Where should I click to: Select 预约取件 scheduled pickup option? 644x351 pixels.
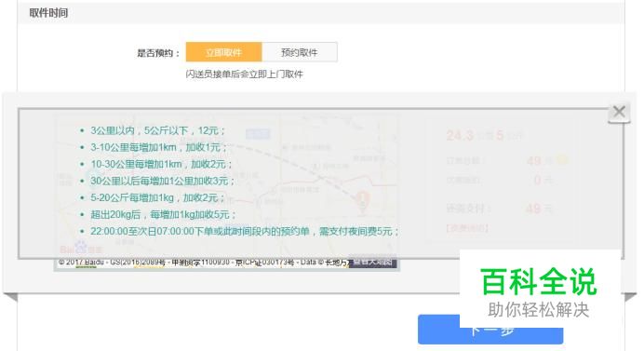click(x=300, y=52)
